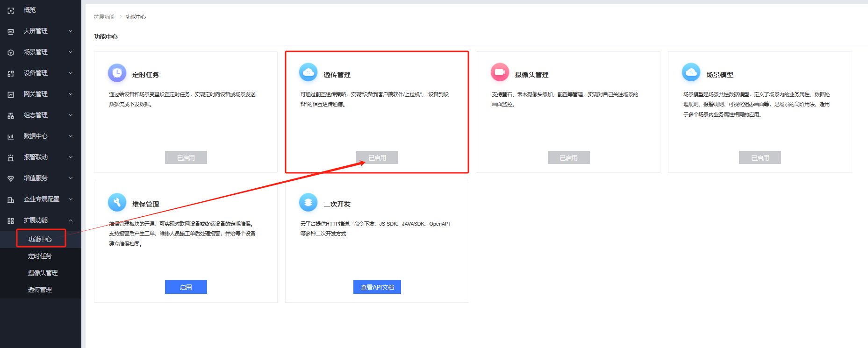Expand the 企业专属配置 chevron

71,199
